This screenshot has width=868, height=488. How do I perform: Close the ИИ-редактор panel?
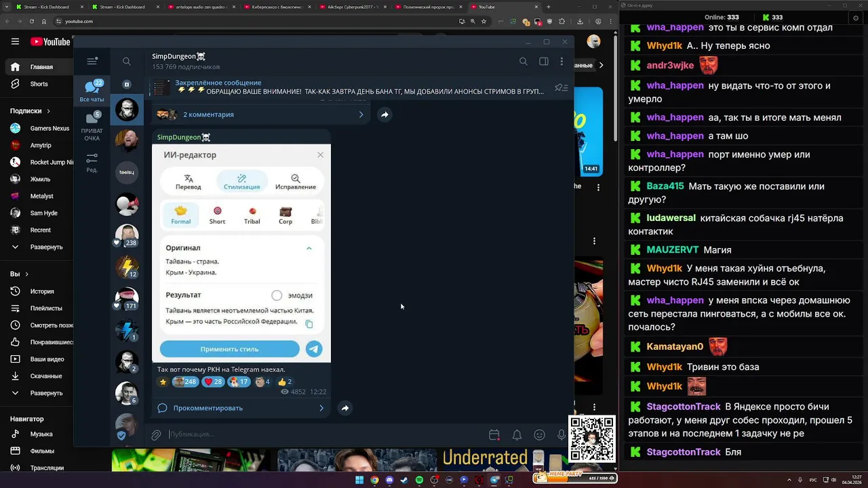tap(320, 155)
